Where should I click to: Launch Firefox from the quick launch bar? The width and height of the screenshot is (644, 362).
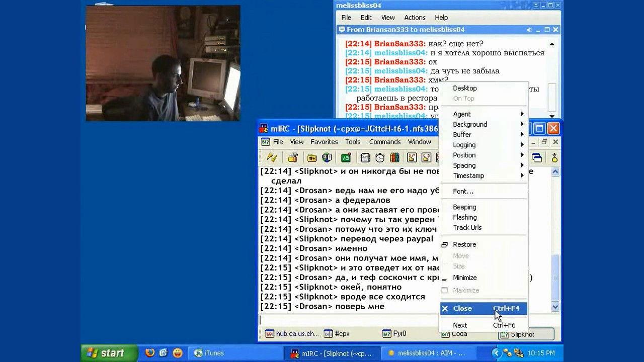coord(150,353)
